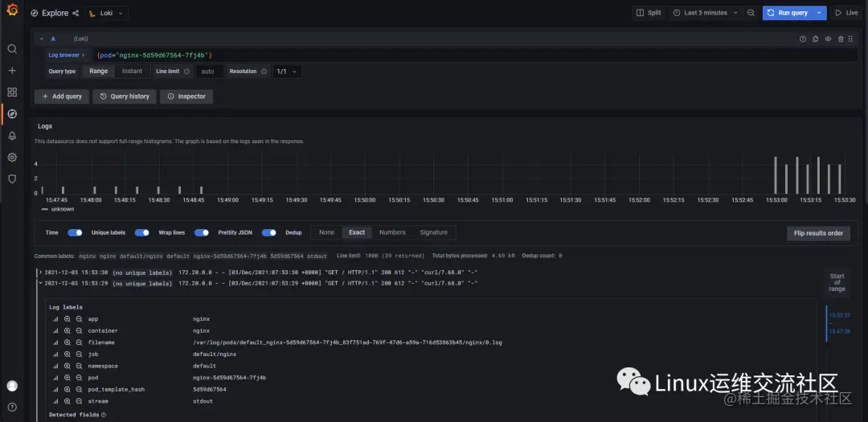Click Flip results order
The height and width of the screenshot is (422, 868).
(x=818, y=233)
